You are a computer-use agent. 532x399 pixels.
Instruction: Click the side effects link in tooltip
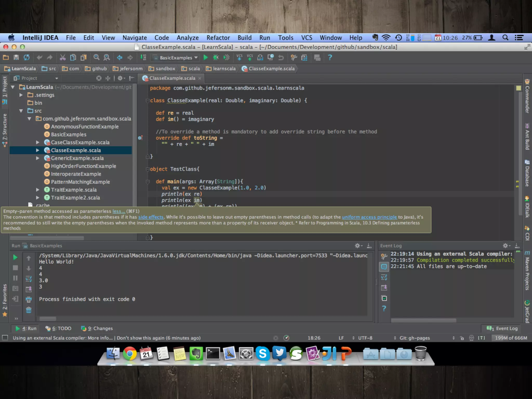click(x=151, y=217)
